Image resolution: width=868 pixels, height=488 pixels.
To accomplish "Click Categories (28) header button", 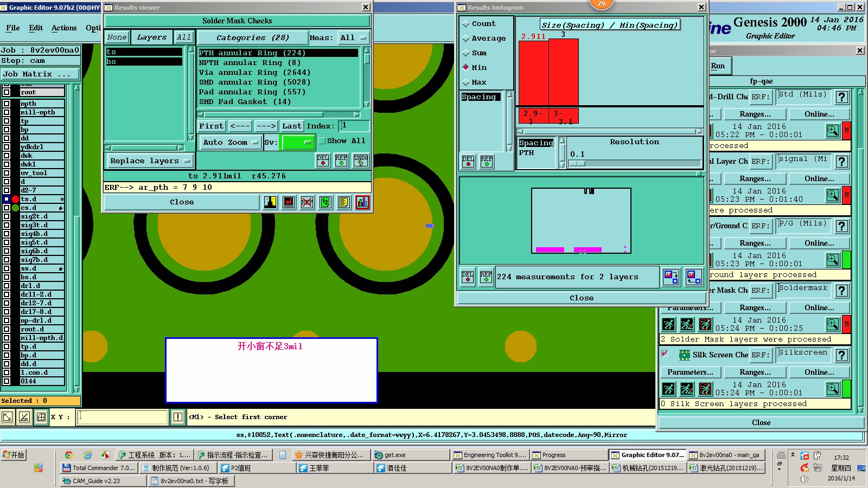I will point(252,37).
